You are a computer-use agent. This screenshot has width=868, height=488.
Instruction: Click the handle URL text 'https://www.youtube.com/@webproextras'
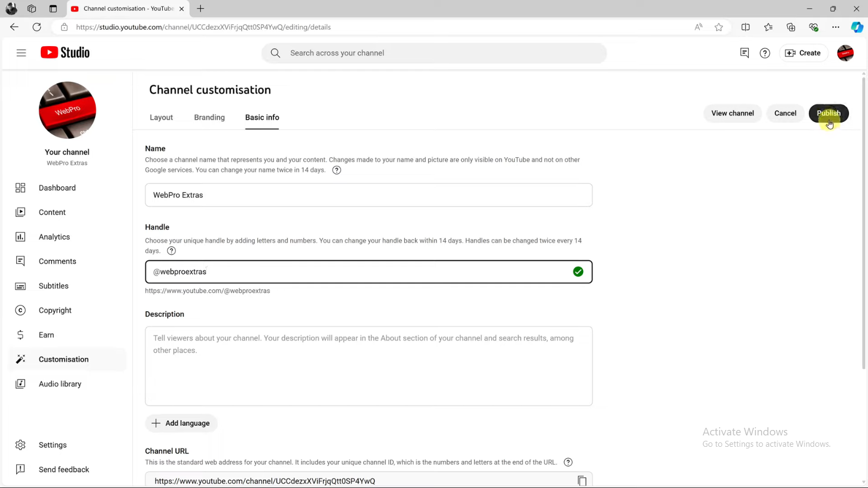207,291
